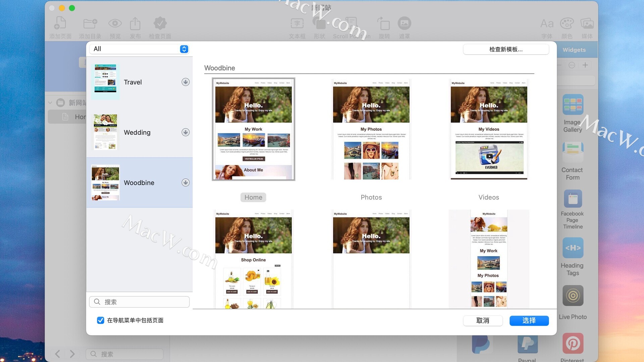644x362 pixels.
Task: Select the Pinterest widget icon
Action: point(573,343)
